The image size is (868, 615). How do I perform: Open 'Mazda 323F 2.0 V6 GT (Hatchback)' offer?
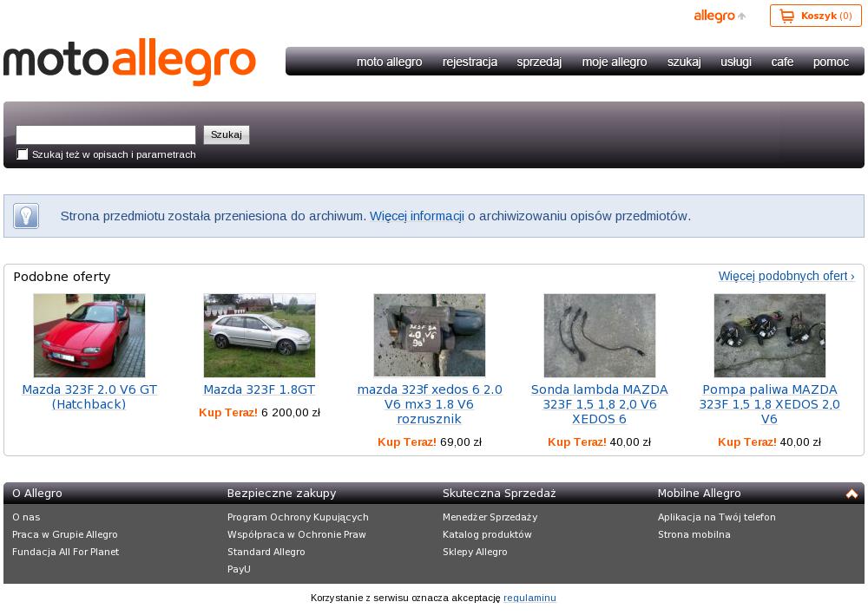point(89,397)
